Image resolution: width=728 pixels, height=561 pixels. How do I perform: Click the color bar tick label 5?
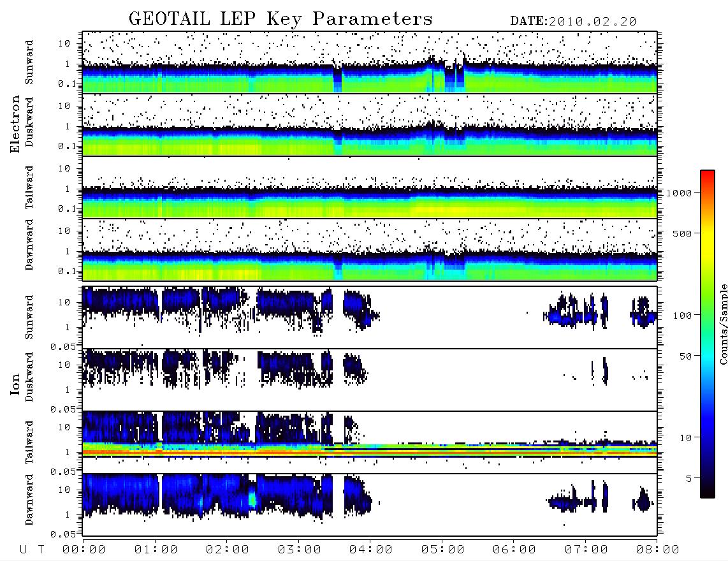(x=689, y=479)
